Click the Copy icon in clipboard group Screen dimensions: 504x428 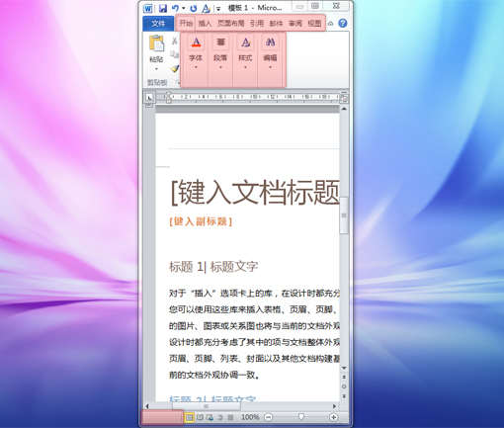(x=174, y=54)
